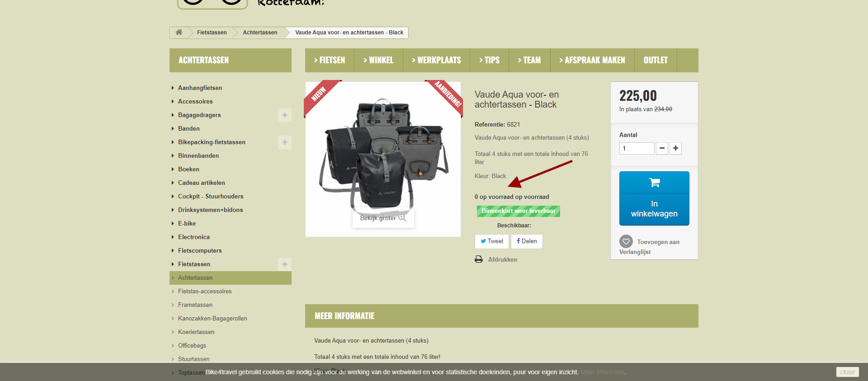Image resolution: width=868 pixels, height=381 pixels.
Task: Click the home icon in breadcrumb
Action: (179, 33)
